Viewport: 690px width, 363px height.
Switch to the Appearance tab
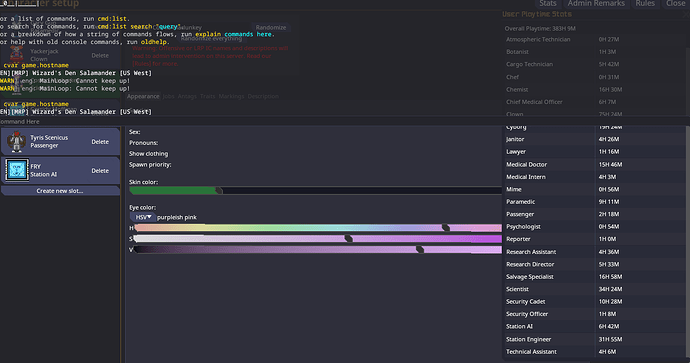[143, 96]
